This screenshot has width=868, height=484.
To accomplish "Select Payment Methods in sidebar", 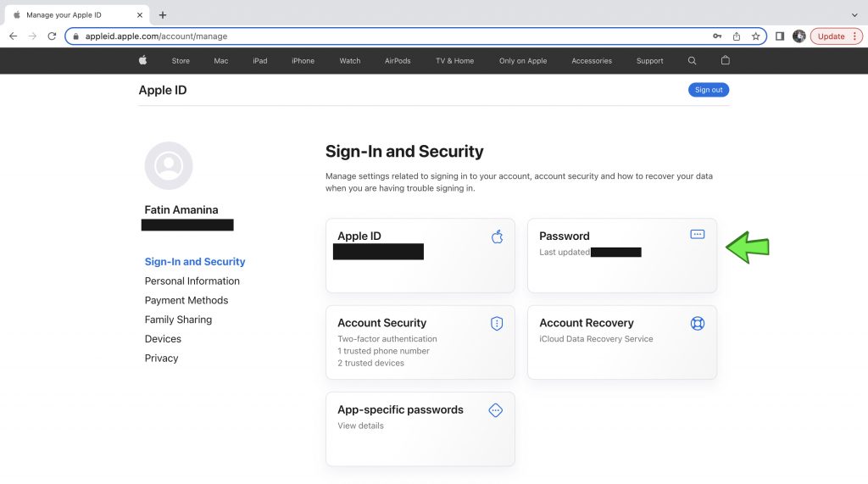I will (186, 300).
